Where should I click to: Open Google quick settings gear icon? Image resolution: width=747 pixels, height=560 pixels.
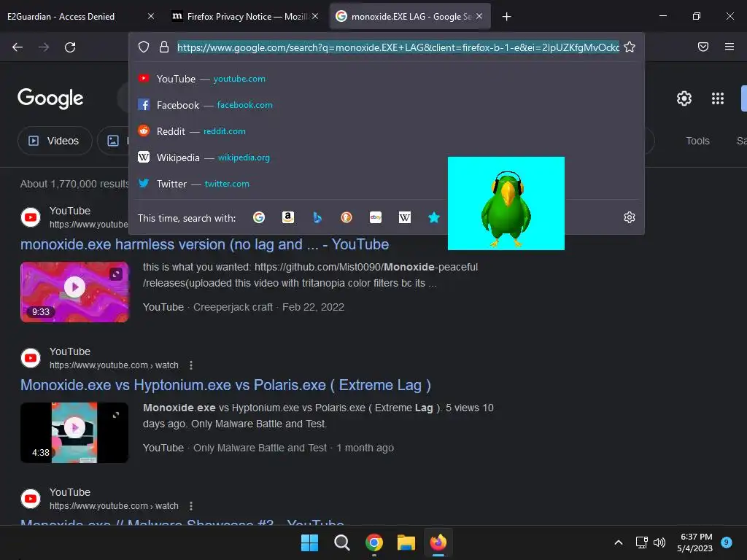click(x=684, y=98)
